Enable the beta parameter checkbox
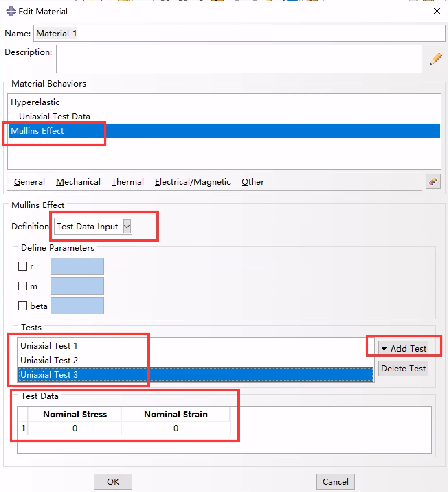448x492 pixels. (x=23, y=306)
